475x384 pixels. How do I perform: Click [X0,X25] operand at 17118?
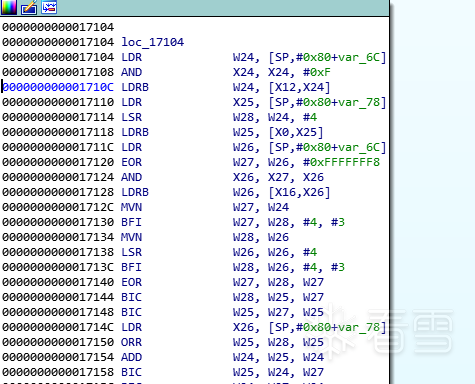296,132
